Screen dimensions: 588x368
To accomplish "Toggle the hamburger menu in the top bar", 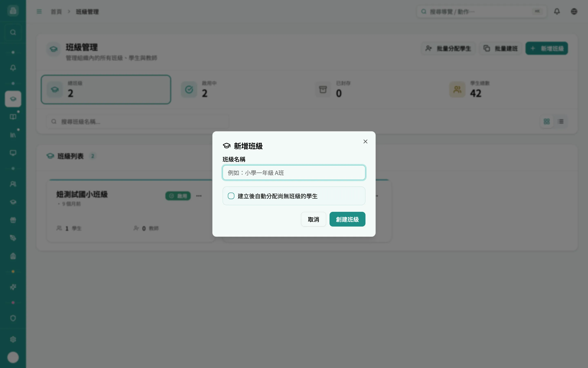I will pos(39,11).
